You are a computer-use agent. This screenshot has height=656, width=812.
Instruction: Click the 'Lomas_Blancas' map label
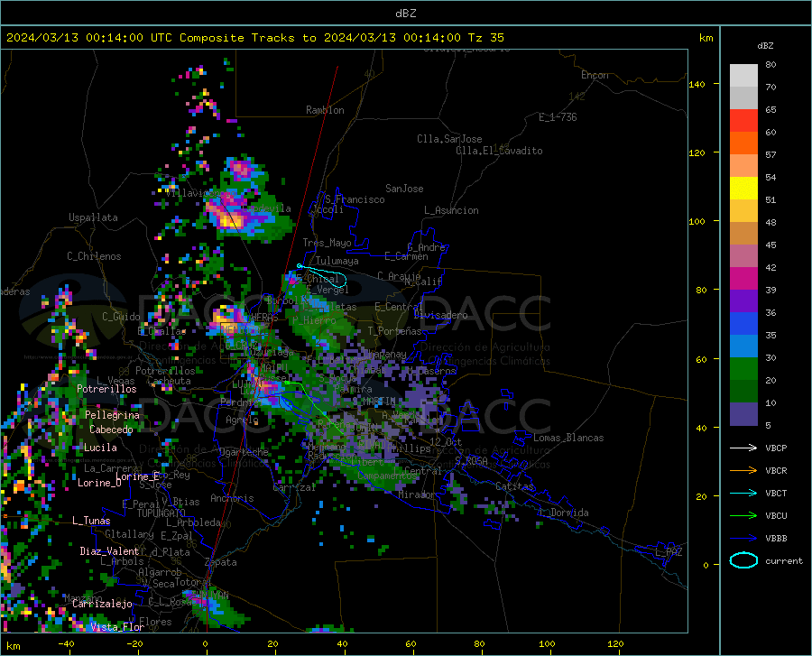click(x=568, y=438)
